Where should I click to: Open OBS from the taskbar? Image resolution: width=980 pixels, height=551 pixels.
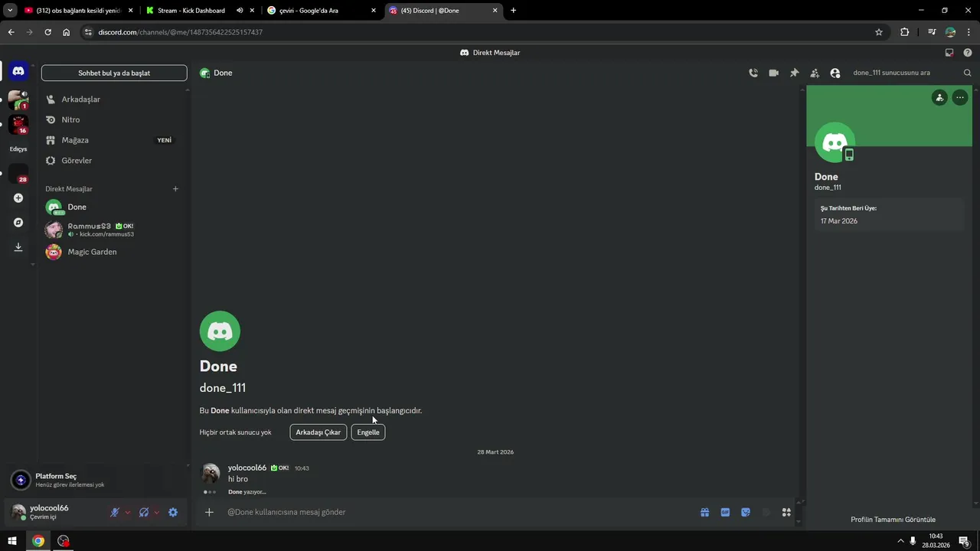[x=64, y=541]
